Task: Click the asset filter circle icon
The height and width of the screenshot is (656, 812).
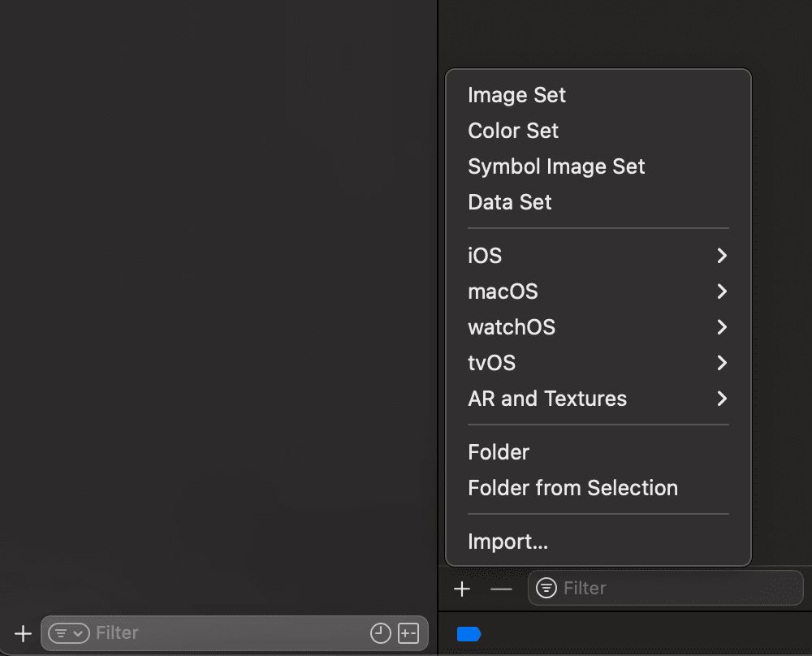Action: 546,588
